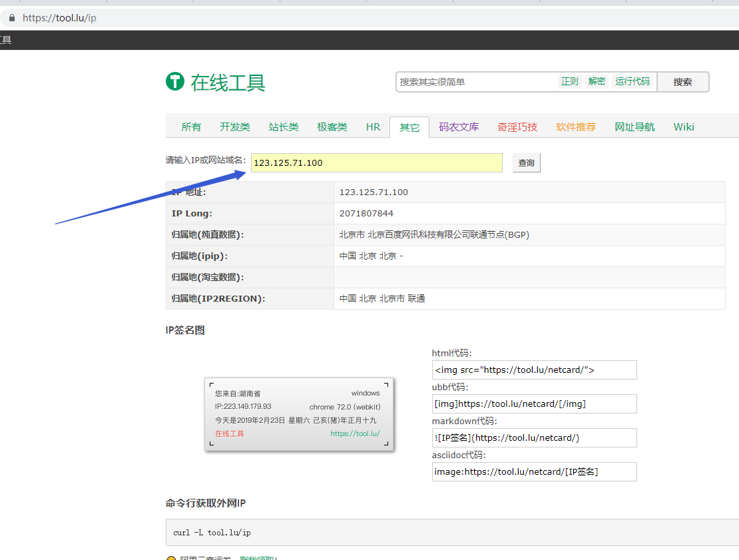The width and height of the screenshot is (739, 560).
Task: Open the 软件推荐 link
Action: click(x=576, y=127)
